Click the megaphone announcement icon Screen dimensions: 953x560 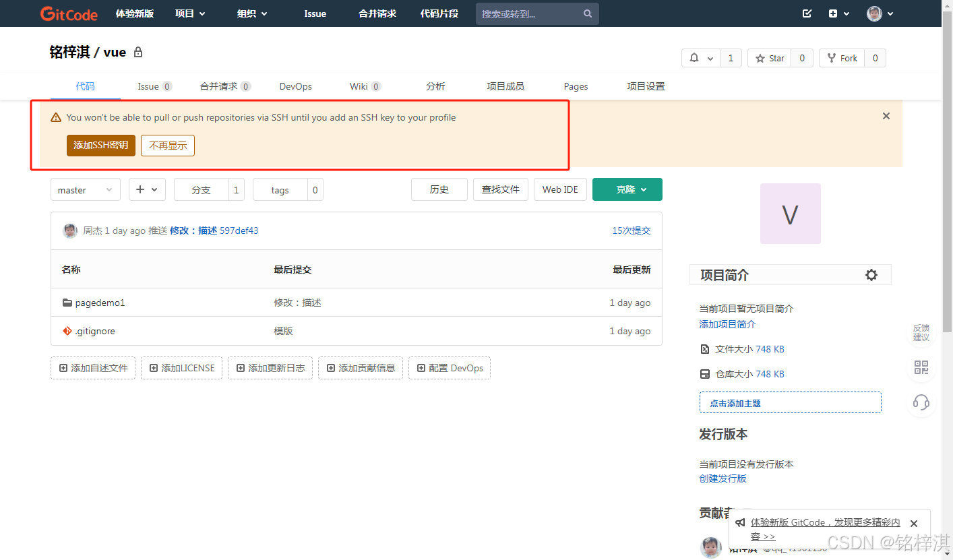(x=740, y=522)
